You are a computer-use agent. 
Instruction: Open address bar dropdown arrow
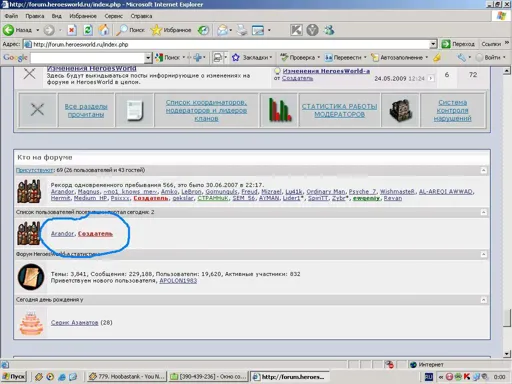coord(433,44)
